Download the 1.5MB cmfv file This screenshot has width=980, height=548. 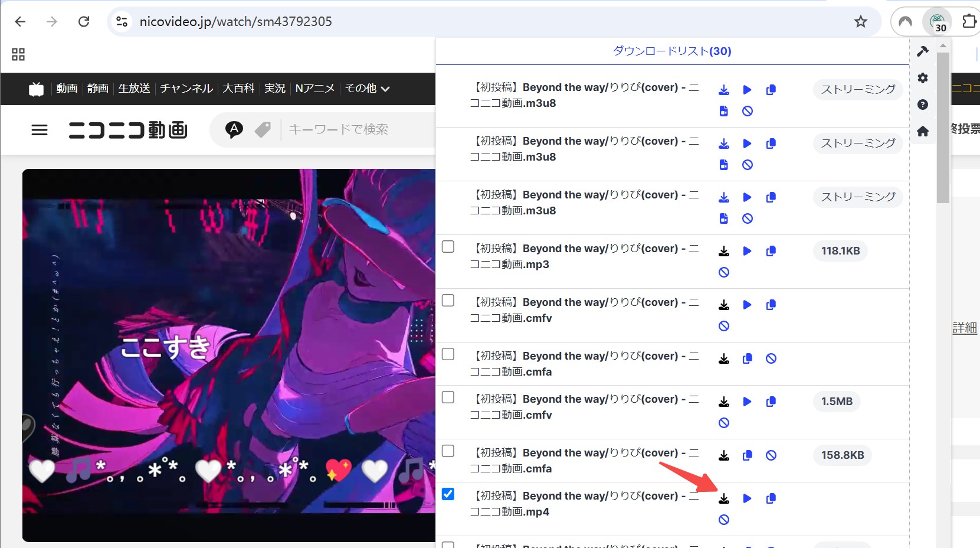coord(724,402)
